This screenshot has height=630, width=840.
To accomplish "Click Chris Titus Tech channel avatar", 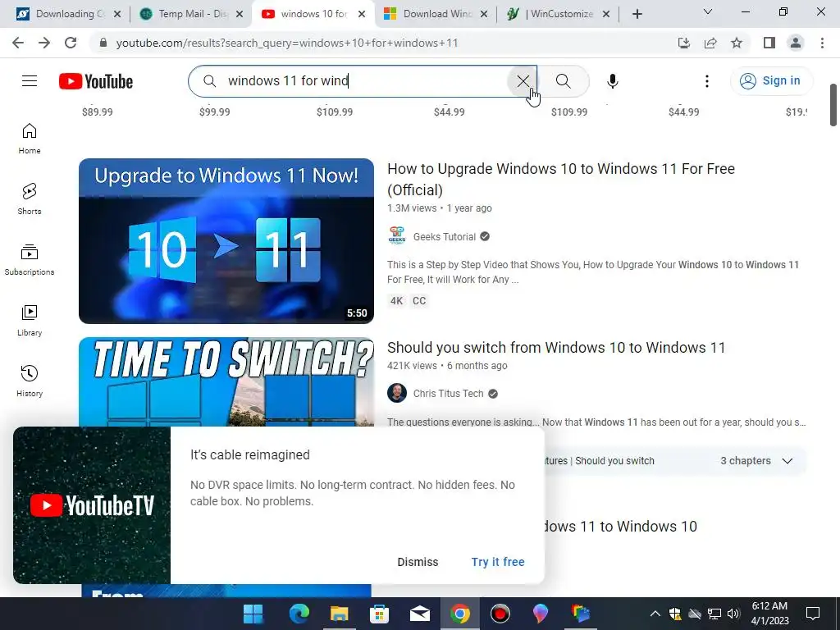I will click(x=397, y=393).
